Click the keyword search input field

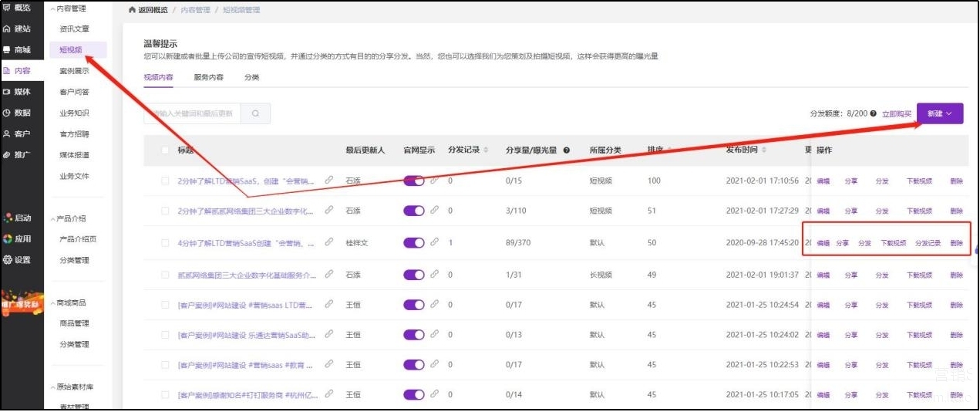click(193, 114)
